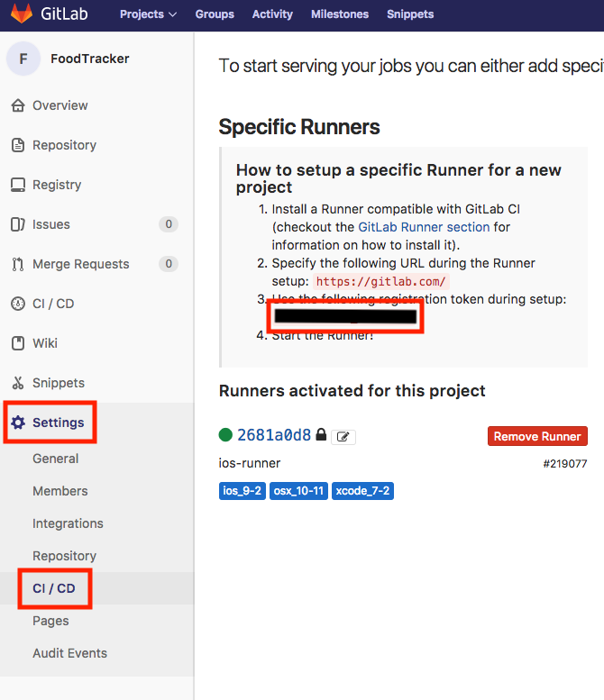This screenshot has width=604, height=700.
Task: Edit runner 2681a0d8 with pencil icon
Action: tap(343, 437)
